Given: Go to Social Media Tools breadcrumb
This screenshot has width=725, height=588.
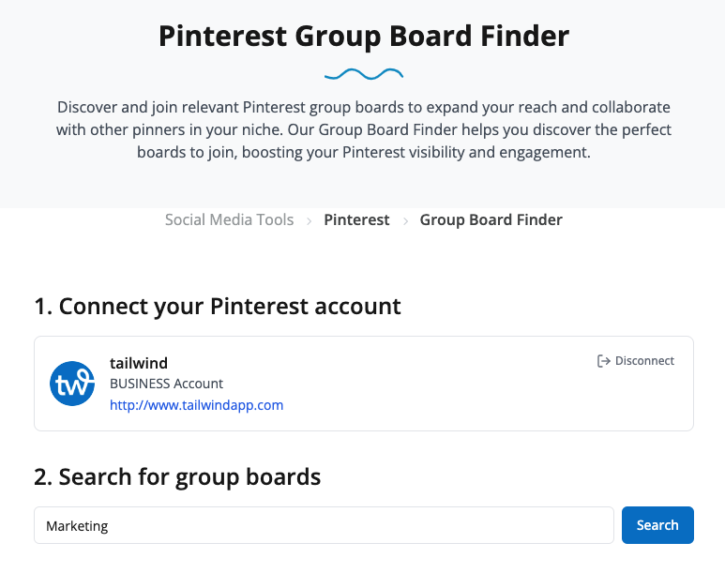Looking at the screenshot, I should pos(229,219).
